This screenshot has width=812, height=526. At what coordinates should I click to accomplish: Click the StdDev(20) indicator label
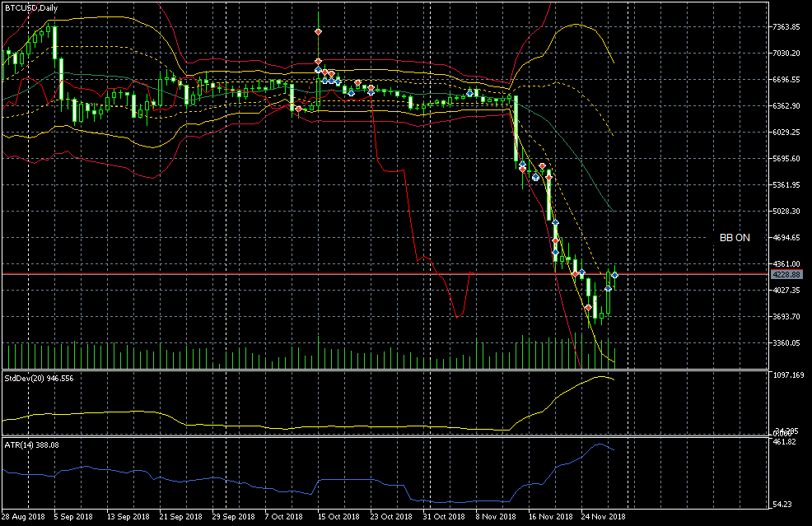click(x=40, y=378)
